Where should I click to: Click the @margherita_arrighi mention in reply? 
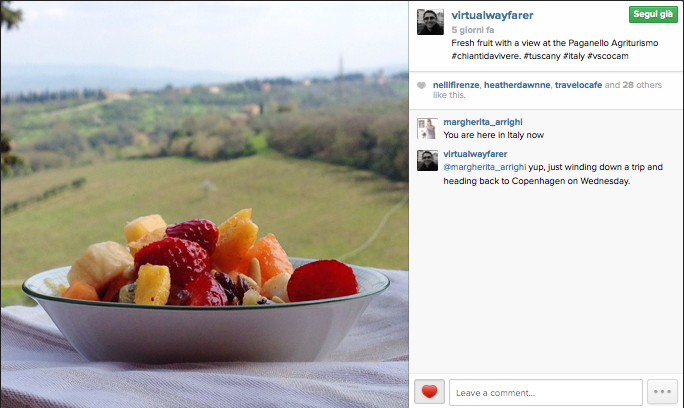485,167
